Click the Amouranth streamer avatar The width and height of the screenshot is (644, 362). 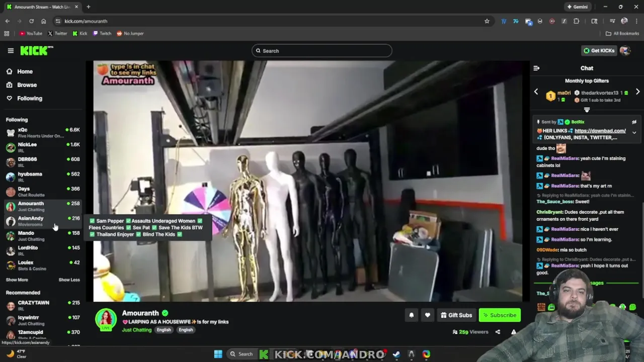pyautogui.click(x=106, y=319)
